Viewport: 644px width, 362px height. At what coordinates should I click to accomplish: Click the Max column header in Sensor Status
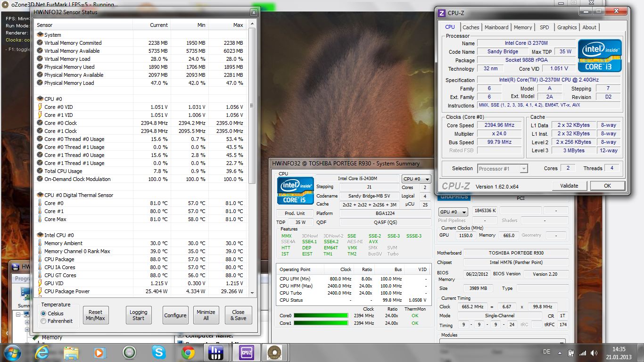click(227, 25)
